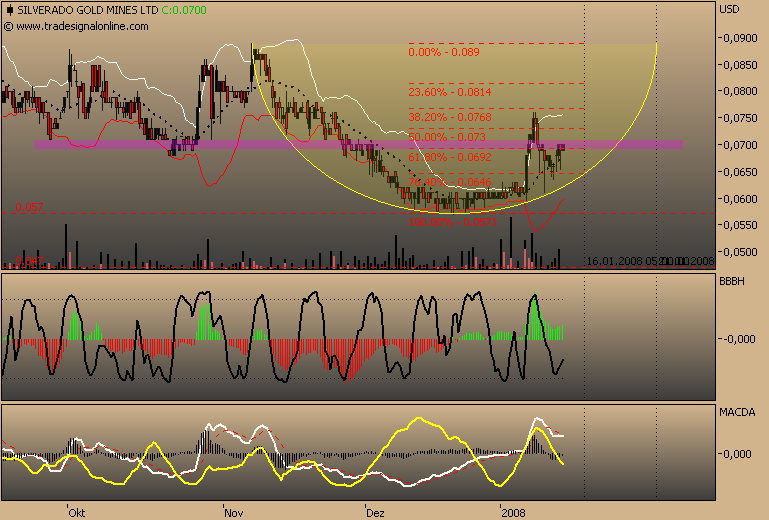Click the 23.60% - 0.0814 Fibonacci label
The width and height of the screenshot is (769, 520).
450,92
